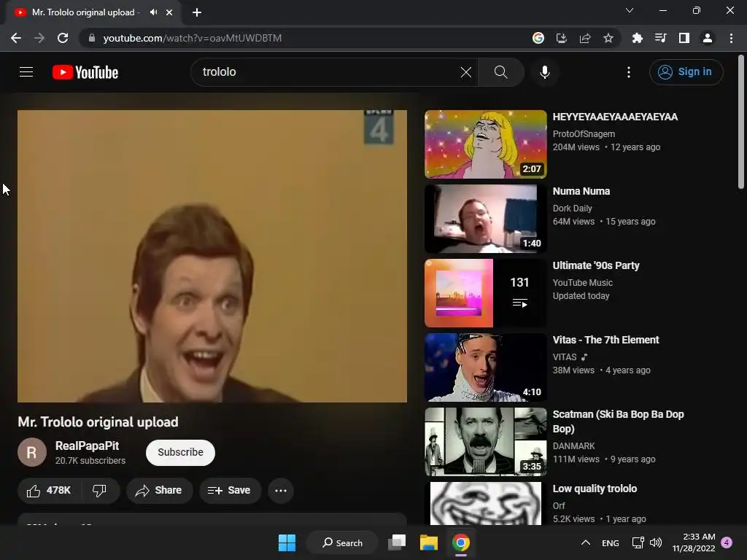Viewport: 747px width, 560px height.
Task: Install app icon in address bar
Action: [562, 38]
